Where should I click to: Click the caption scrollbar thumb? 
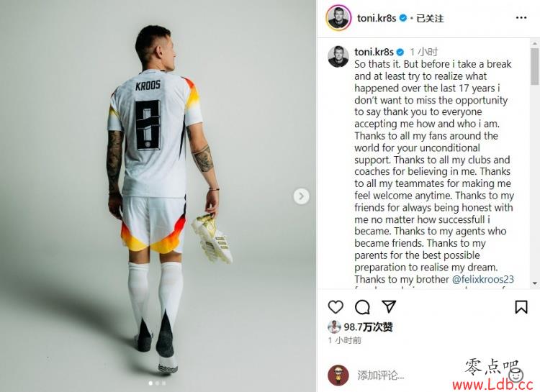tap(535, 66)
